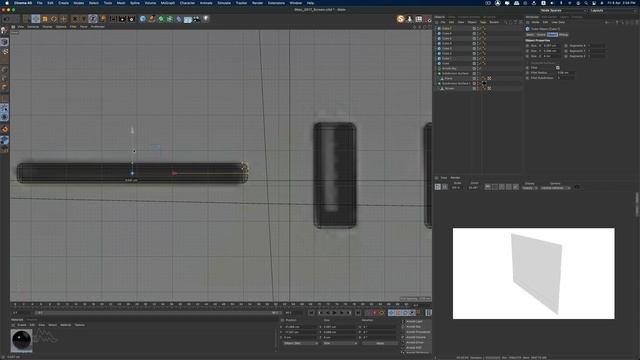
Task: Click the Spline Pen toolbar icon
Action: (152, 19)
